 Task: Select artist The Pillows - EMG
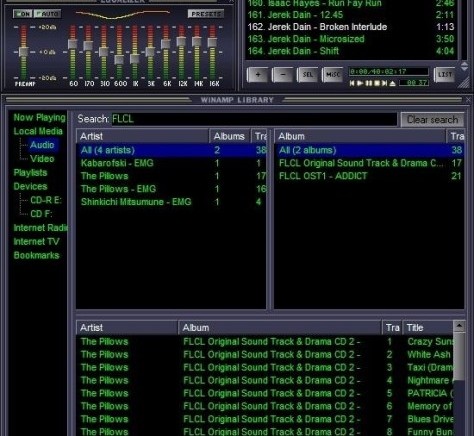coord(171,189)
